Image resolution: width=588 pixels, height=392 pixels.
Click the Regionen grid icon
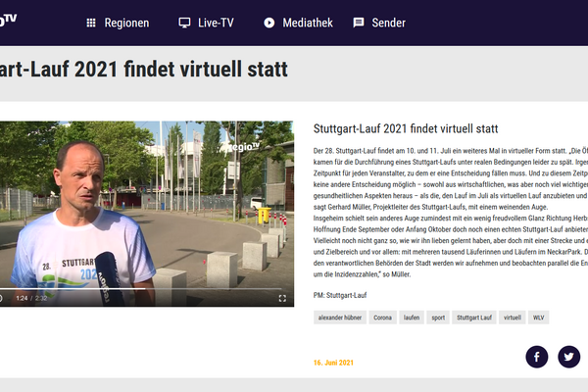[x=91, y=23]
